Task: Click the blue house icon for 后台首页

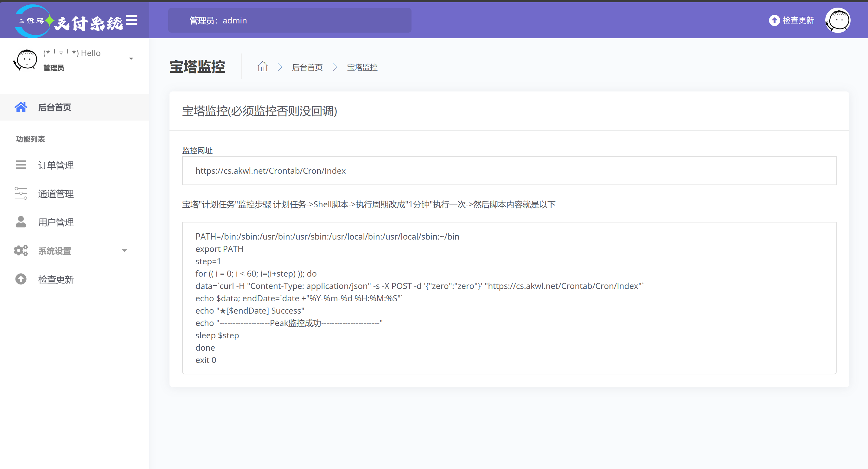Action: coord(21,107)
